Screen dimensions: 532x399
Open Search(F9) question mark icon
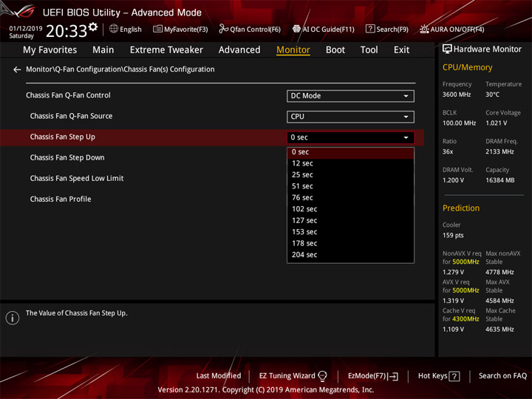(370, 29)
